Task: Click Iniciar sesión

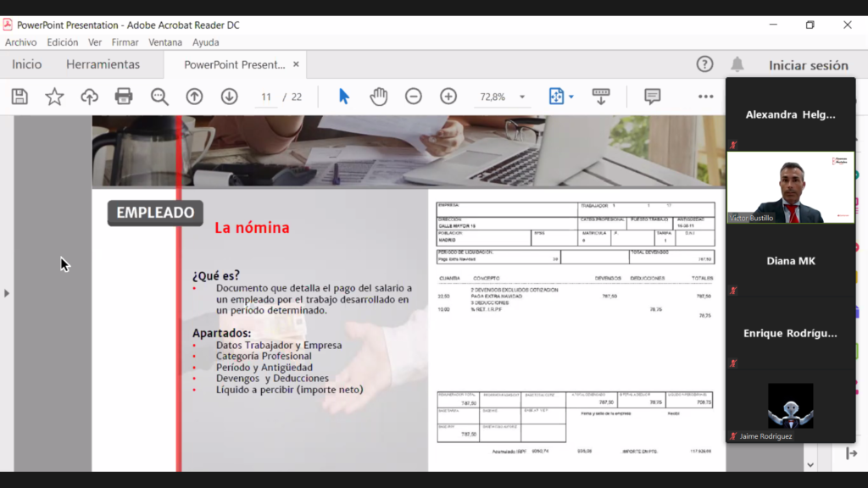Action: (x=808, y=65)
